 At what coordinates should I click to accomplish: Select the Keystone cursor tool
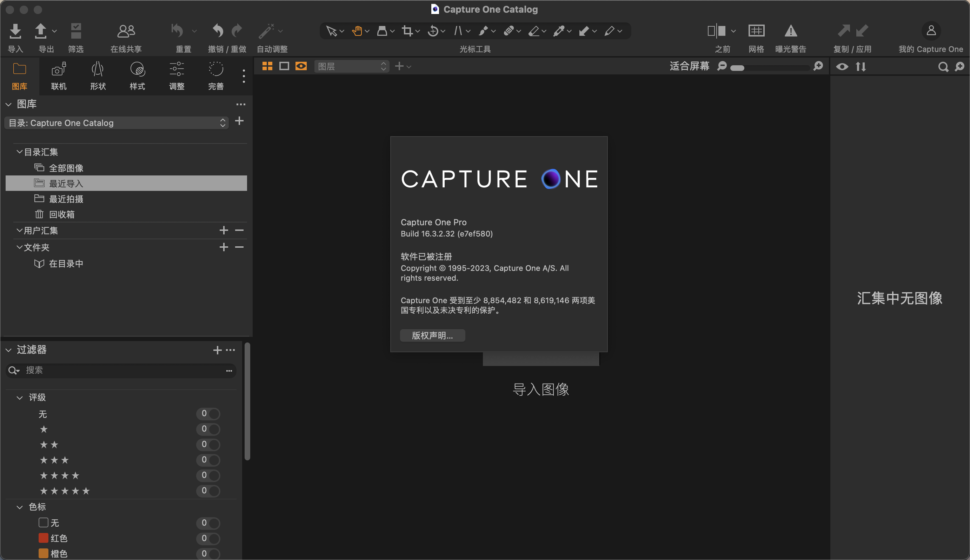pyautogui.click(x=458, y=31)
